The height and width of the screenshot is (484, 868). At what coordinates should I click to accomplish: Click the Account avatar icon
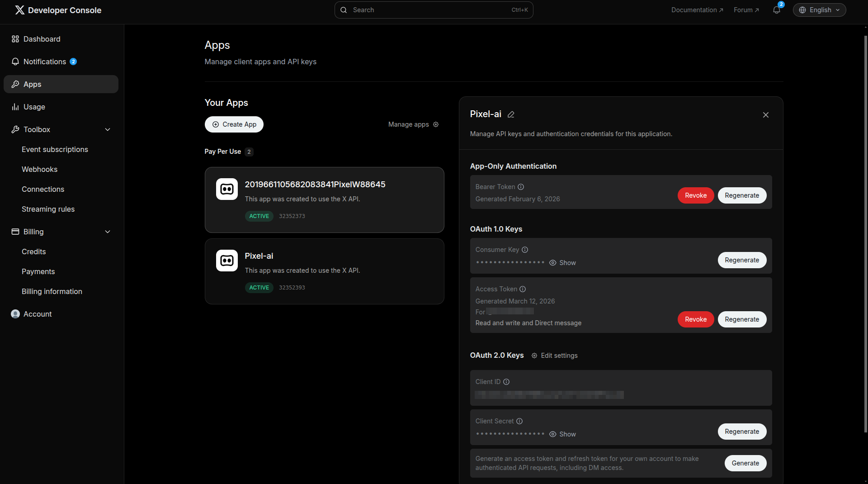[15, 314]
